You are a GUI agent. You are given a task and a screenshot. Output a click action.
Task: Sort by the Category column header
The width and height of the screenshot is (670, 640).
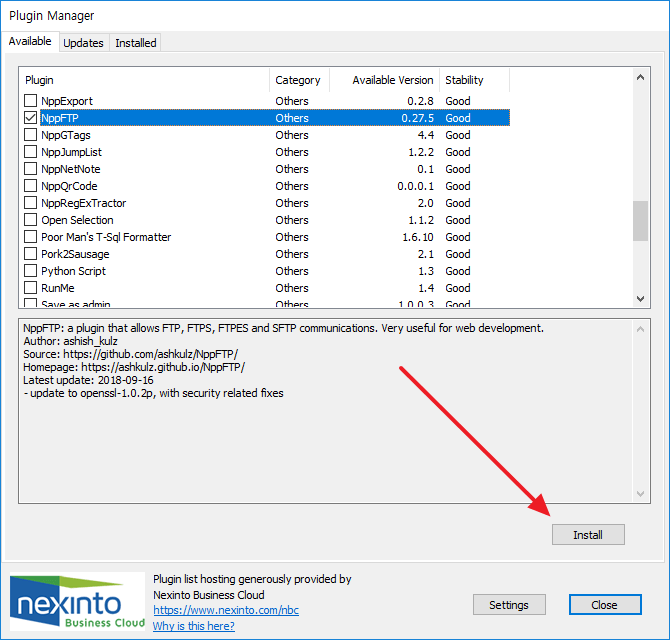[x=300, y=80]
